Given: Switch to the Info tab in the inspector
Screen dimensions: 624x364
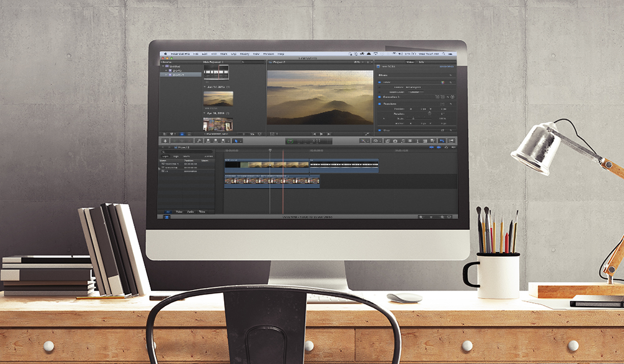Looking at the screenshot, I should 421,62.
